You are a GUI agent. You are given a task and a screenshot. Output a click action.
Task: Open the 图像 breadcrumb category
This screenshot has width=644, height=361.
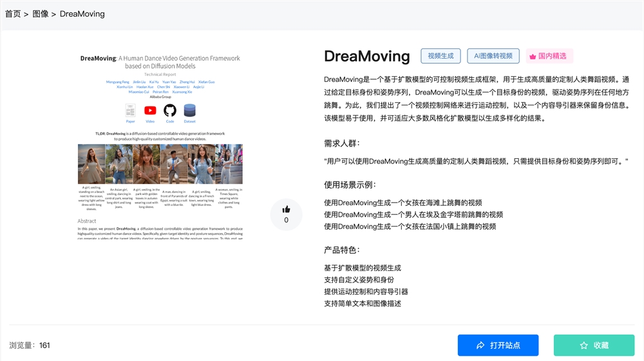coord(41,14)
